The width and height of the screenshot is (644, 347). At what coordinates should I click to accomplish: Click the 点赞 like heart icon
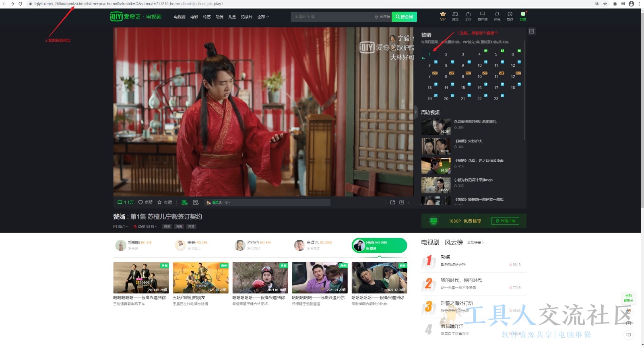pyautogui.click(x=140, y=202)
